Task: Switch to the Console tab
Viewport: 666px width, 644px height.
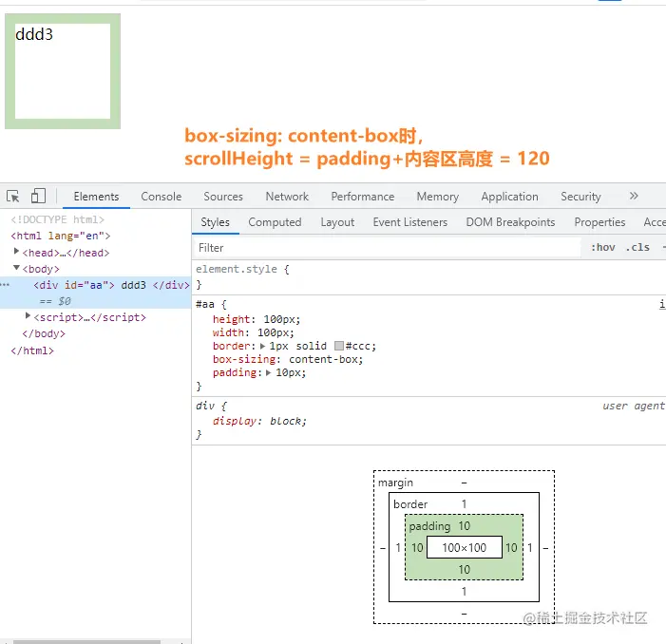Action: [161, 197]
